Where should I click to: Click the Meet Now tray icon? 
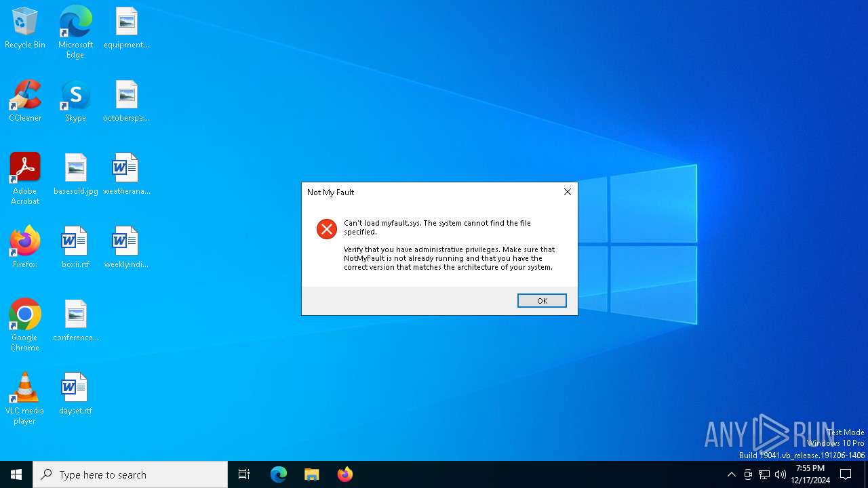click(x=748, y=474)
